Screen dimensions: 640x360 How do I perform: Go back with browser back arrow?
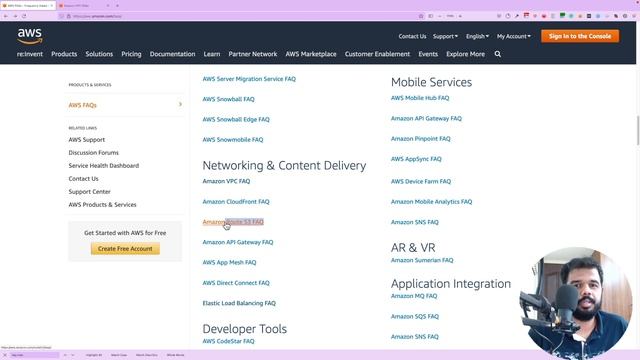point(6,16)
